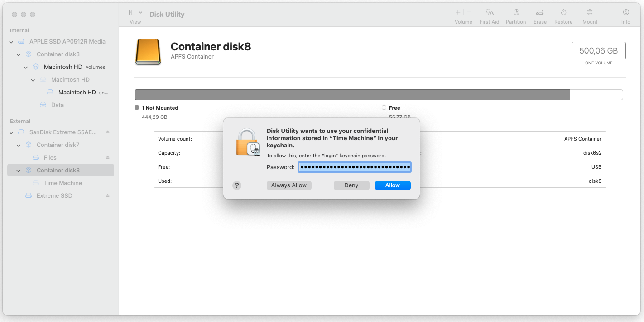Select Macintosh HD volumes row
The width and height of the screenshot is (644, 322).
point(61,67)
